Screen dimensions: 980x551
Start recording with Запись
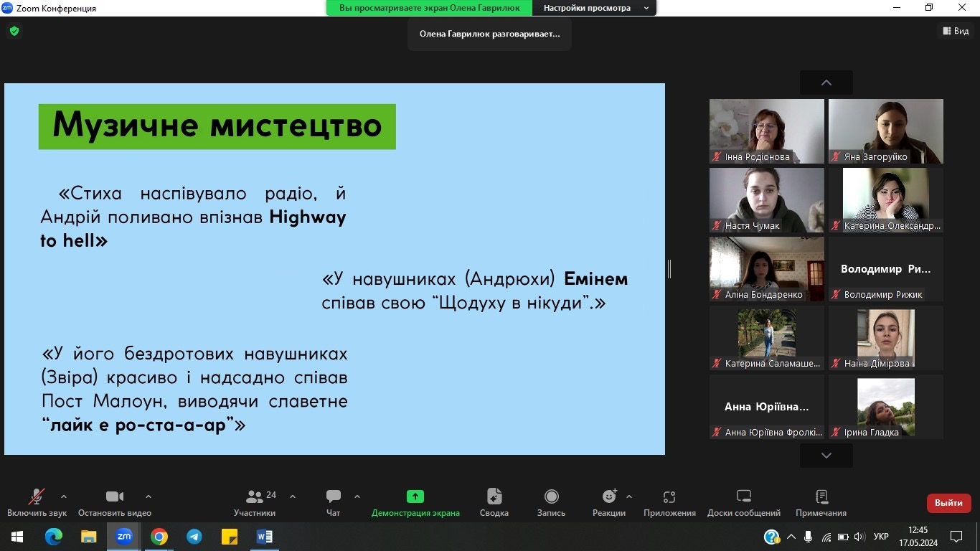tap(551, 502)
